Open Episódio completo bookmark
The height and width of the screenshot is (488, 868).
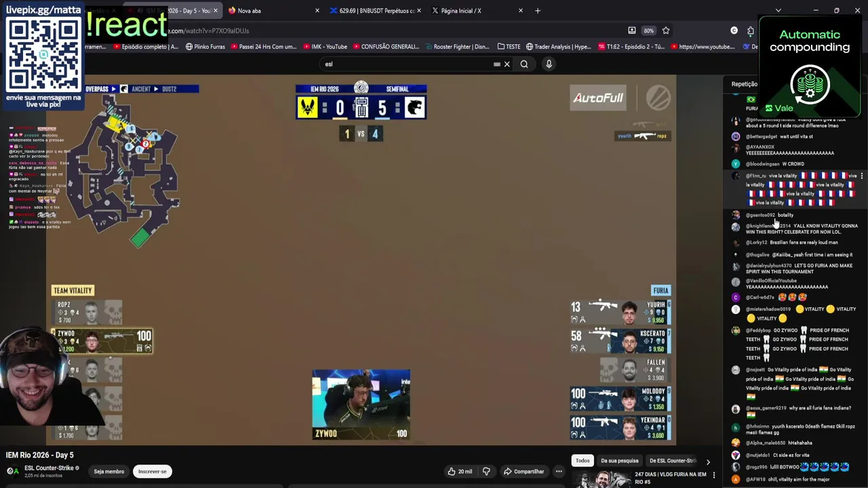click(x=146, y=47)
